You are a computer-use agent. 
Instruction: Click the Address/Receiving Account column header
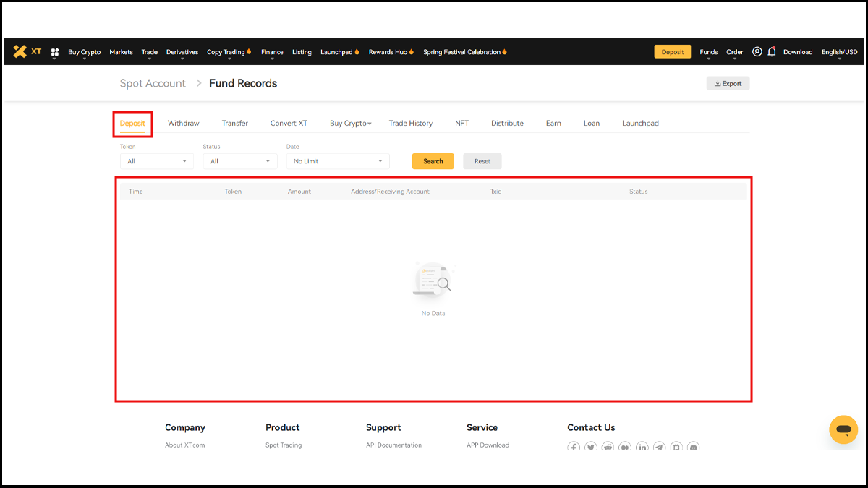click(391, 192)
